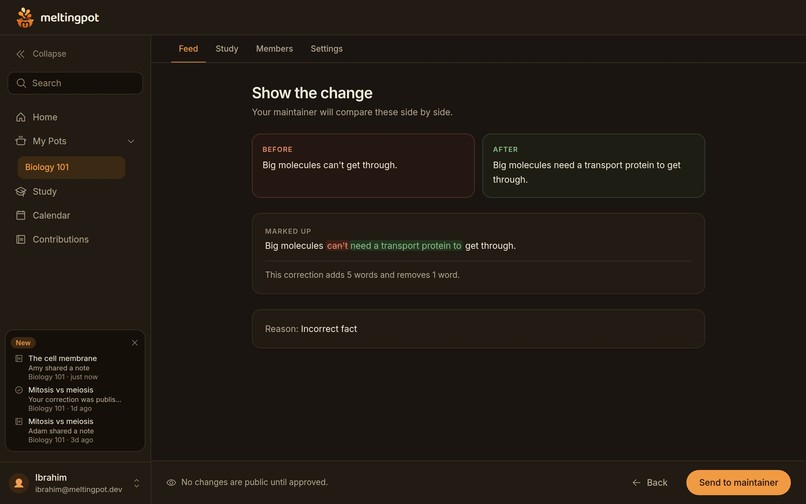Click the BEFORE text card
This screenshot has height=504, width=806.
(x=363, y=166)
